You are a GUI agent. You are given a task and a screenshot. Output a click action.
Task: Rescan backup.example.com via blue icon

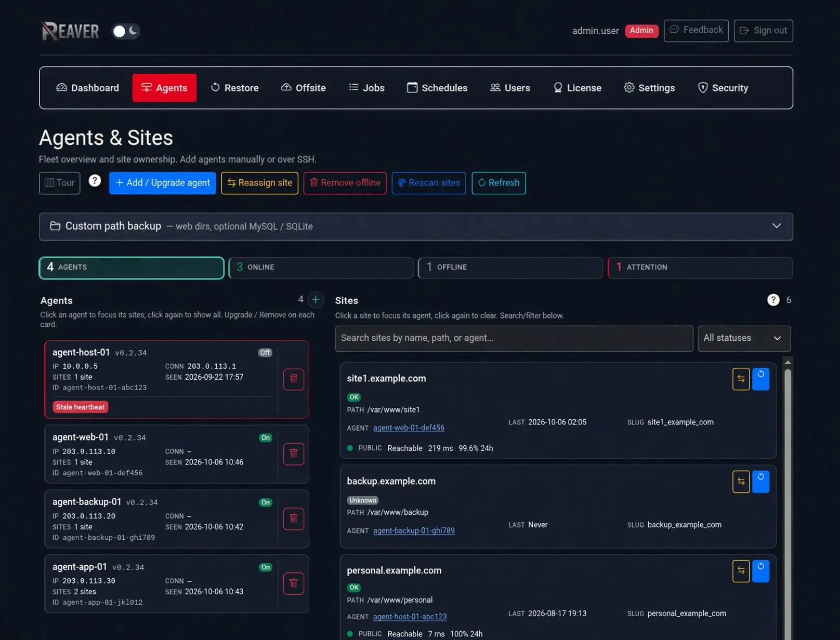click(760, 482)
